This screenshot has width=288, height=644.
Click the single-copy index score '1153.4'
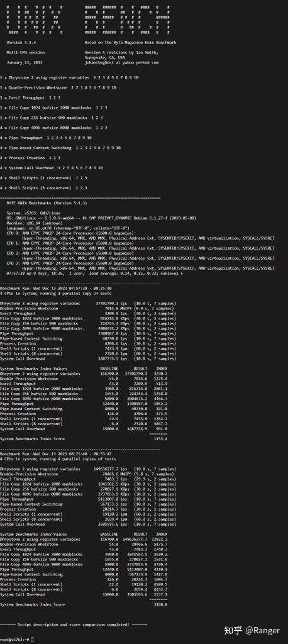(x=160, y=439)
